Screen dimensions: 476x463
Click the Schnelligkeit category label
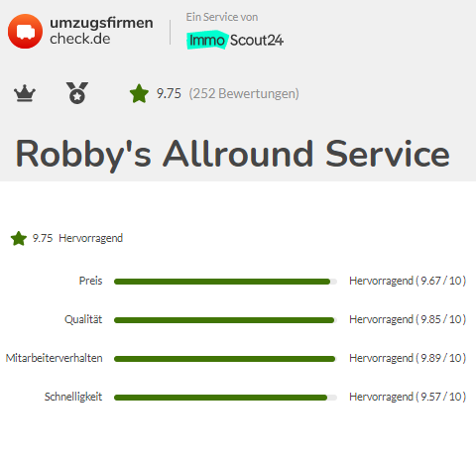(73, 397)
